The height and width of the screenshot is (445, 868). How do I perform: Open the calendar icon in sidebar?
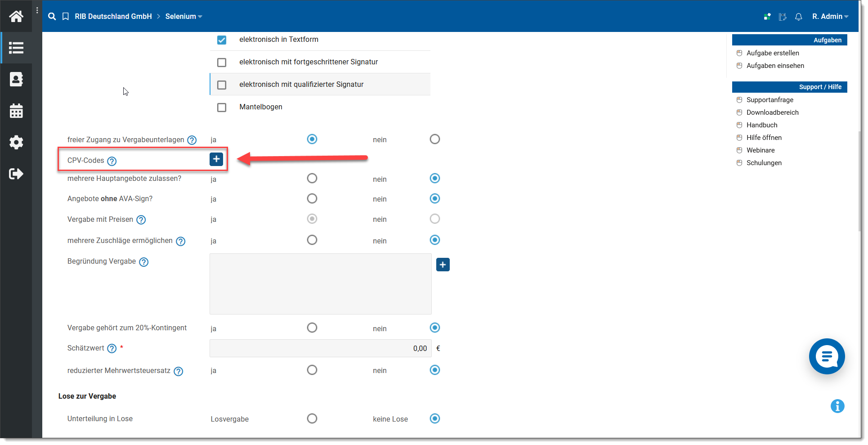coord(16,111)
